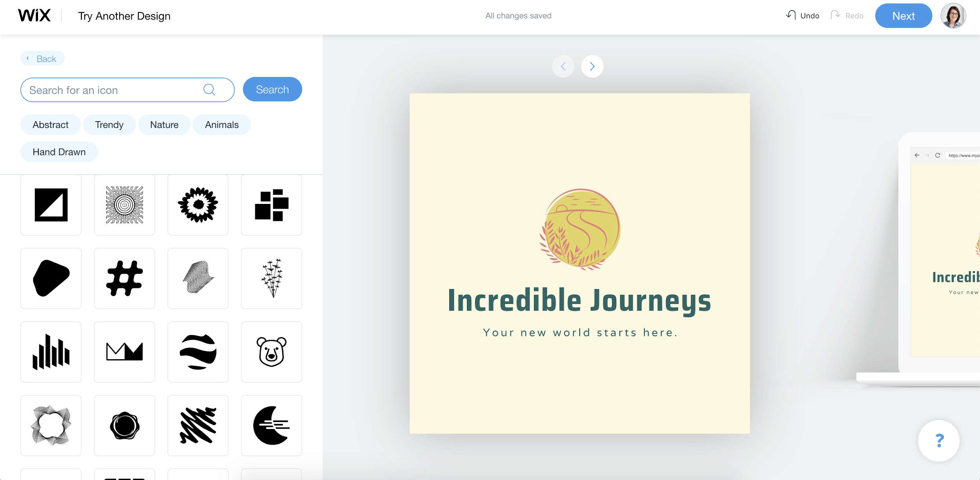This screenshot has height=480, width=980.
Task: Select the crown/mountain silhouette icon
Action: point(124,351)
